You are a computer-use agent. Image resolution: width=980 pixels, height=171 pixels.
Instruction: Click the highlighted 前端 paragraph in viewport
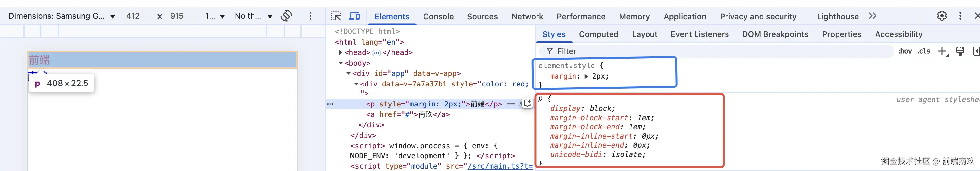162,60
